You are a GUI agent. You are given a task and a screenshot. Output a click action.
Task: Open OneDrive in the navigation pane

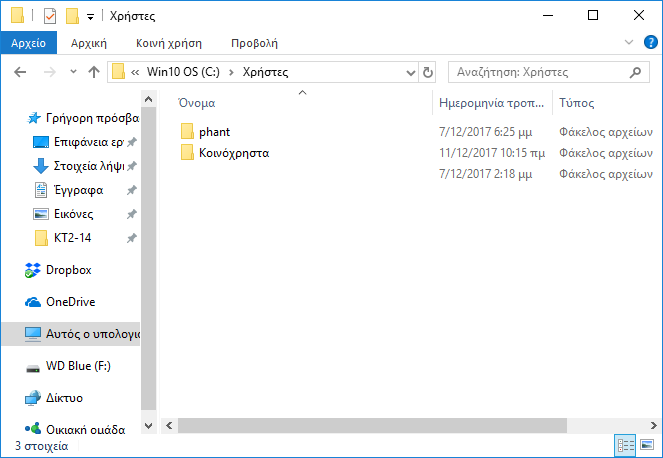pyautogui.click(x=70, y=302)
